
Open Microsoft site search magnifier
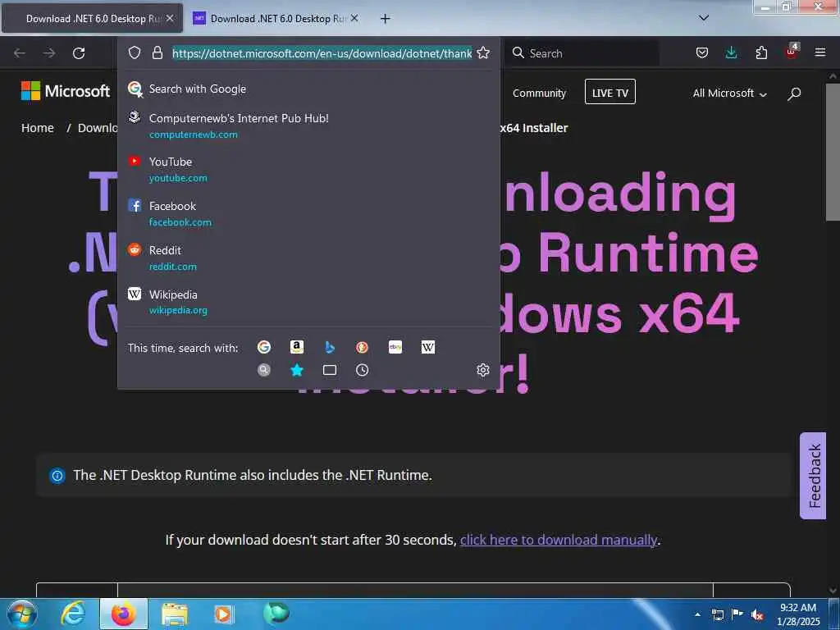tap(794, 94)
